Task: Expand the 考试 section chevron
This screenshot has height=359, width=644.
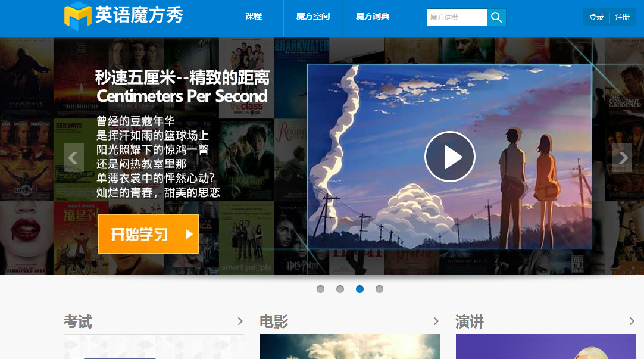Action: pos(240,321)
